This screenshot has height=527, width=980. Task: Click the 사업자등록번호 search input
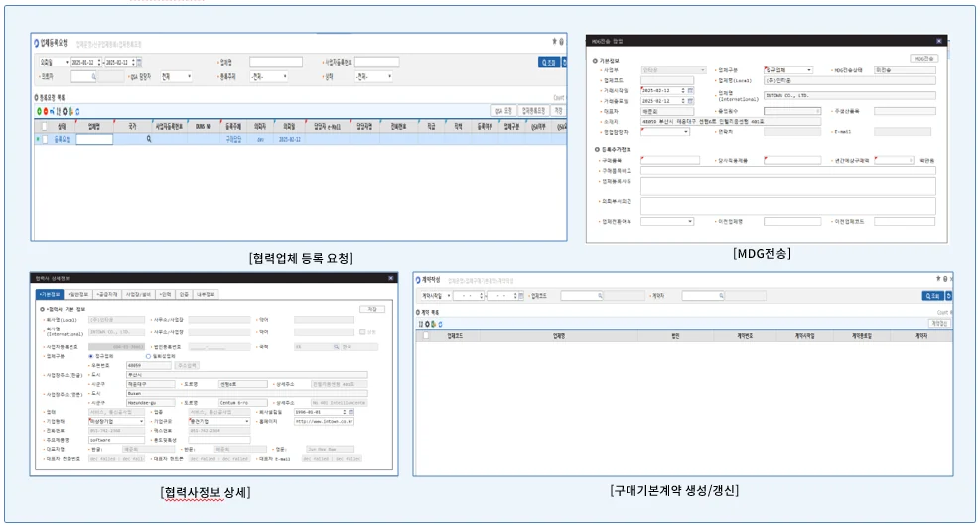click(x=377, y=62)
